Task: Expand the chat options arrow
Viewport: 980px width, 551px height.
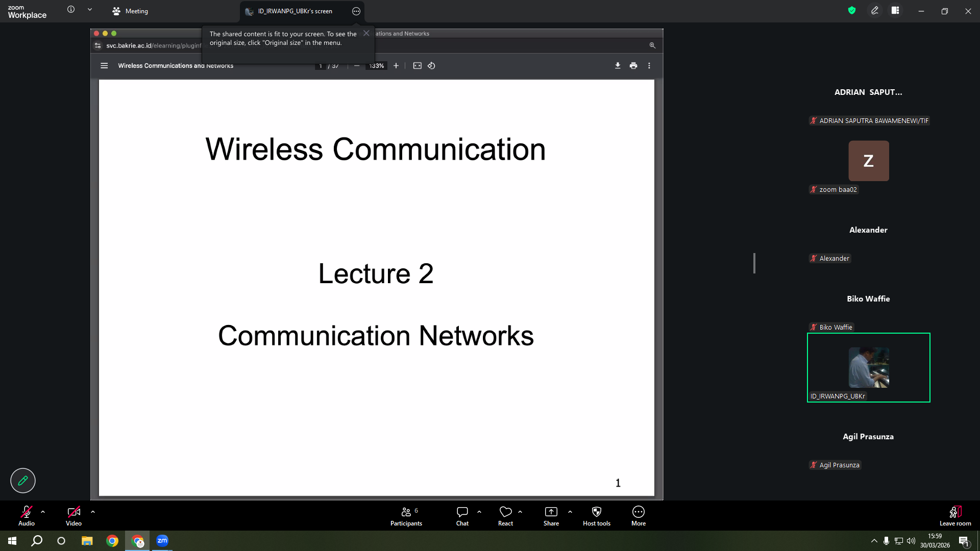Action: coord(479,512)
